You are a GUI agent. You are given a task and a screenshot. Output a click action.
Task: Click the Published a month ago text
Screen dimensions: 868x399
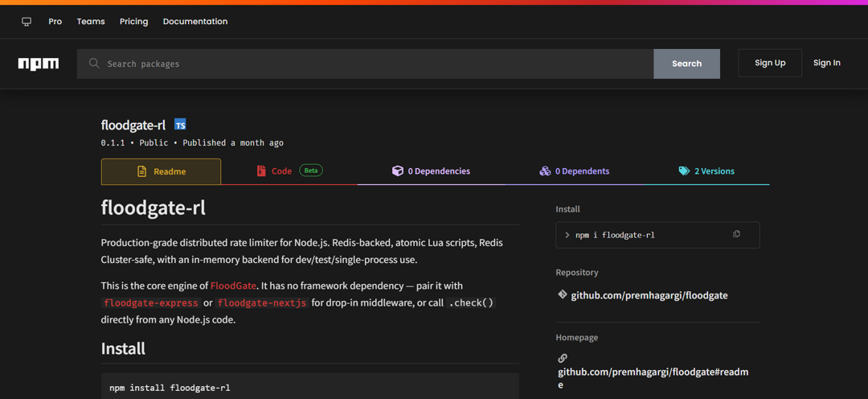233,143
